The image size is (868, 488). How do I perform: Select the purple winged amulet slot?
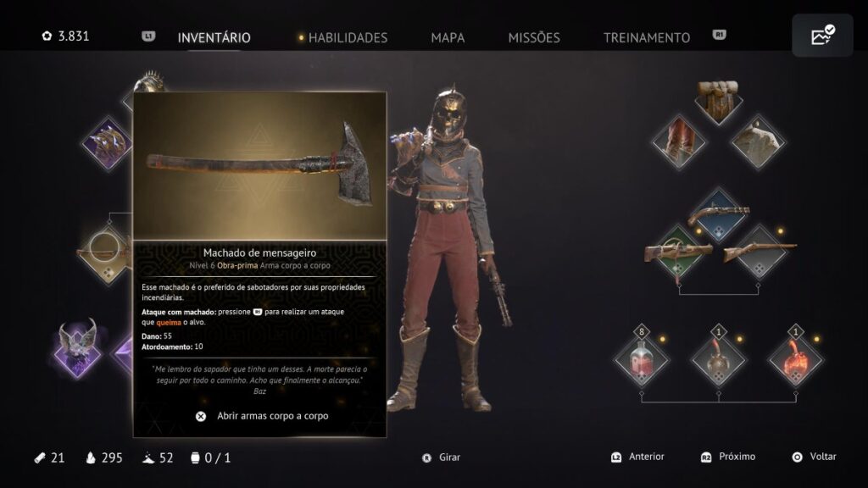coord(78,349)
